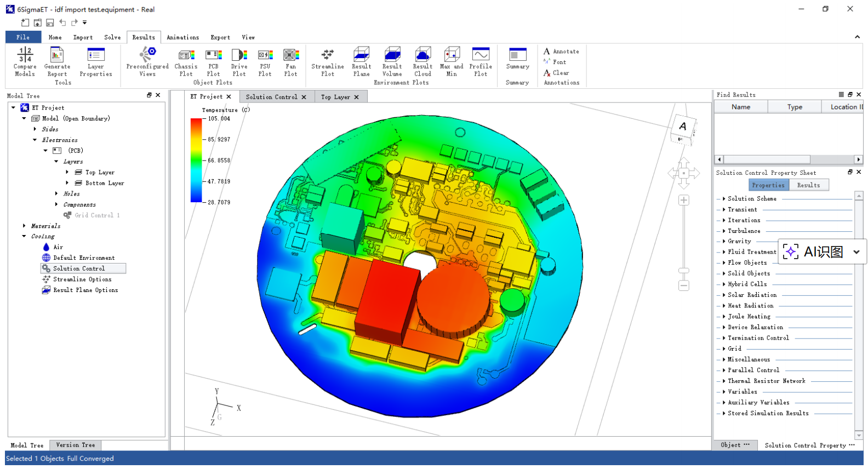
Task: Switch property sheet to Results view
Action: click(808, 186)
